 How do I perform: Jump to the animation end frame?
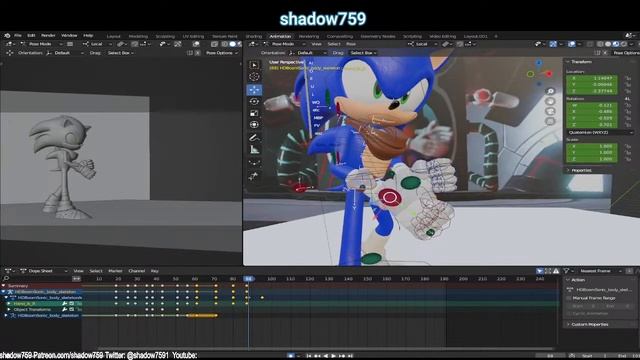coord(350,356)
